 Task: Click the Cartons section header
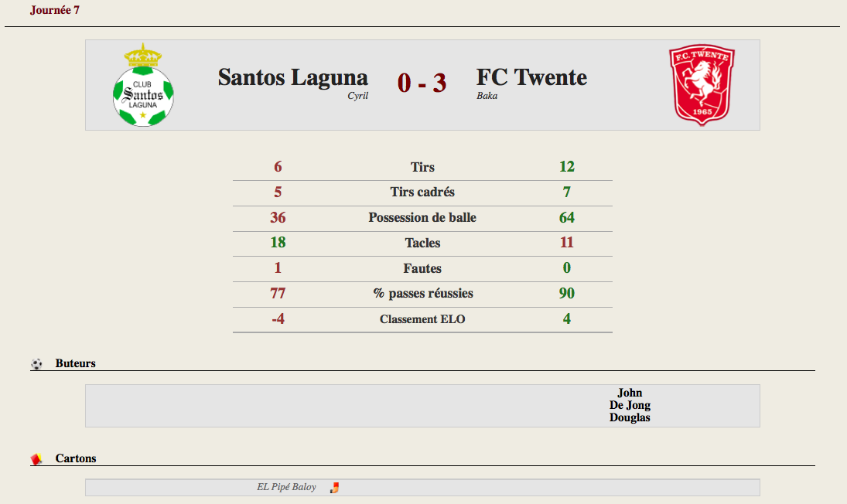pos(76,458)
